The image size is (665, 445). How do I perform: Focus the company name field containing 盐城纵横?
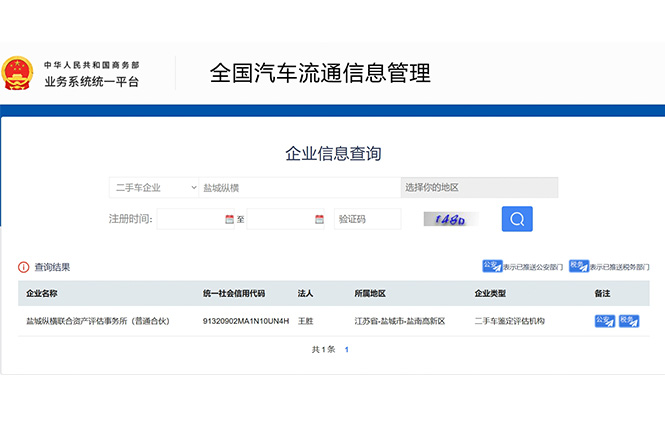tap(298, 188)
